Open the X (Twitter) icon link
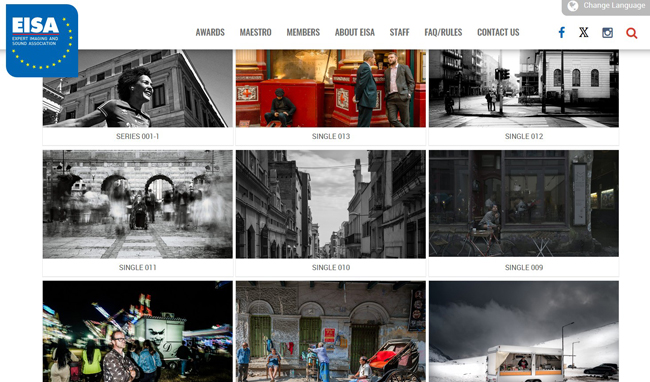Viewport: 650px width, 382px height. pos(584,32)
